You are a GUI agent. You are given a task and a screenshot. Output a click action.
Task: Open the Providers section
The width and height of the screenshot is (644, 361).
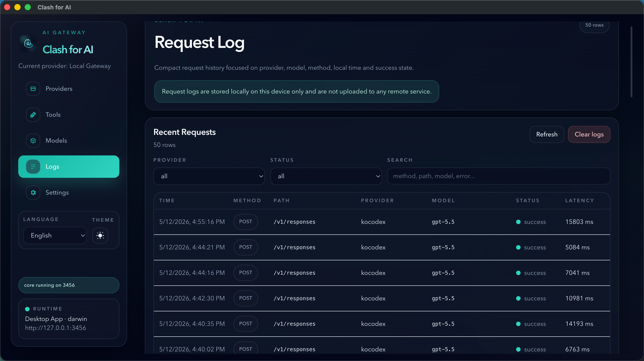[69, 89]
